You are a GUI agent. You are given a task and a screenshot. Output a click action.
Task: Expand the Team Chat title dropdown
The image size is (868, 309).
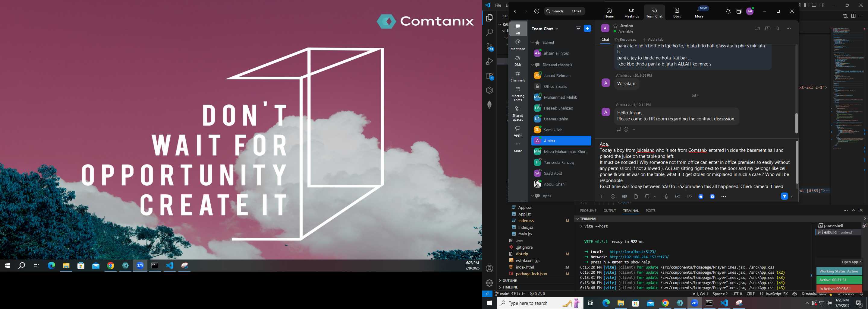[x=557, y=29]
